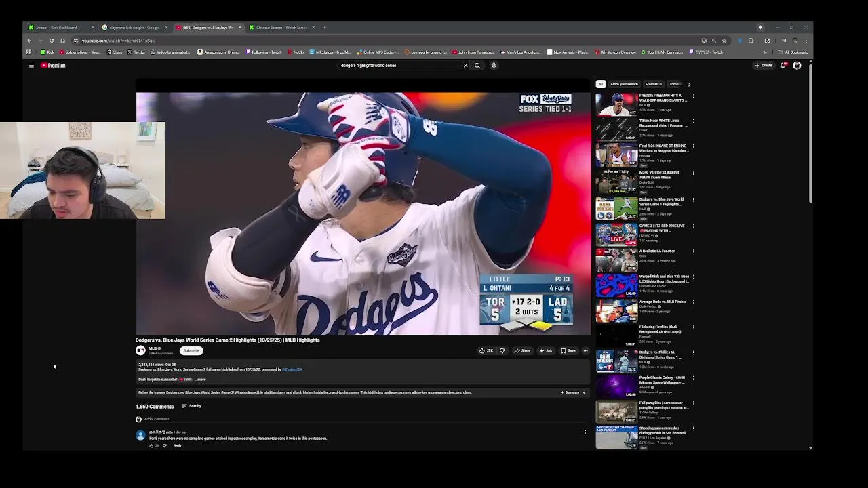868x488 pixels.
Task: Open the Twitter bookmark
Action: point(136,52)
